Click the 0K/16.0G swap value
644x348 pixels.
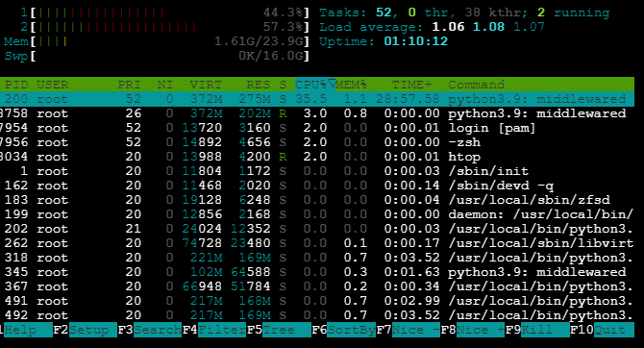(271, 56)
